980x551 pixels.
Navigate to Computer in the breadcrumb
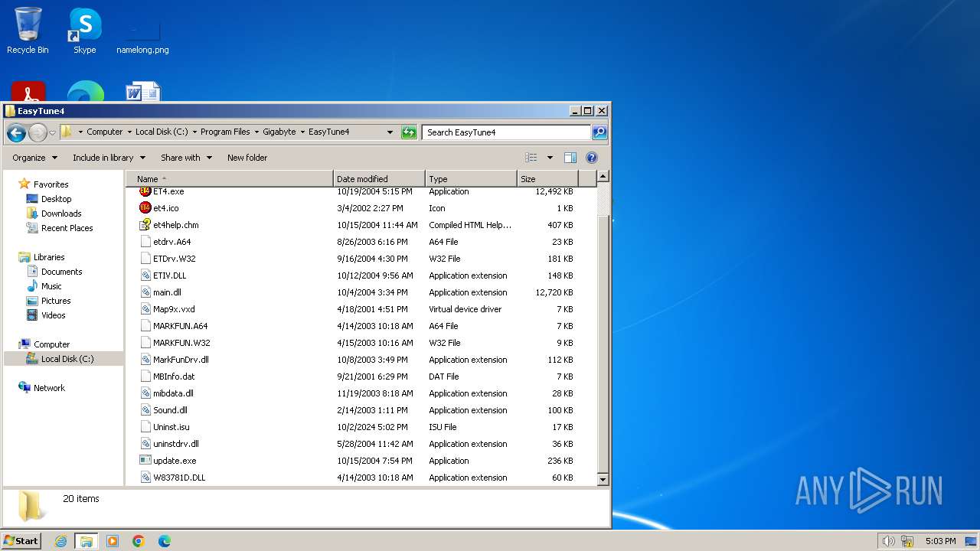pyautogui.click(x=105, y=132)
